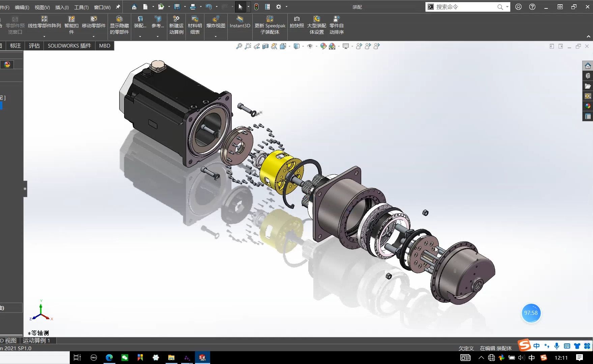Image resolution: width=593 pixels, height=364 pixels.
Task: Pin the menu bar with pushpin icon
Action: coord(118,7)
